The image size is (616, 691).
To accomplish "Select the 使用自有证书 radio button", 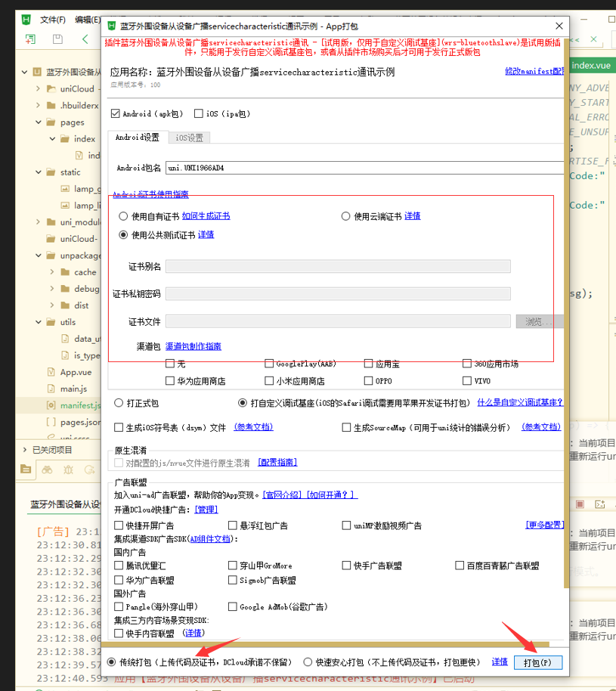I will click(x=122, y=216).
